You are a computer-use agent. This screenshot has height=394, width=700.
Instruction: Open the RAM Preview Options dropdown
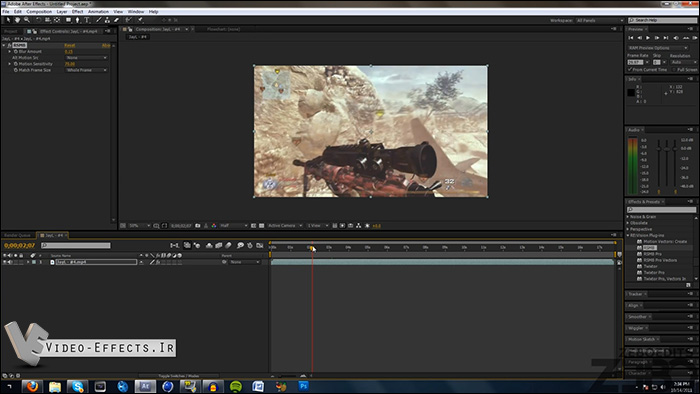point(658,48)
